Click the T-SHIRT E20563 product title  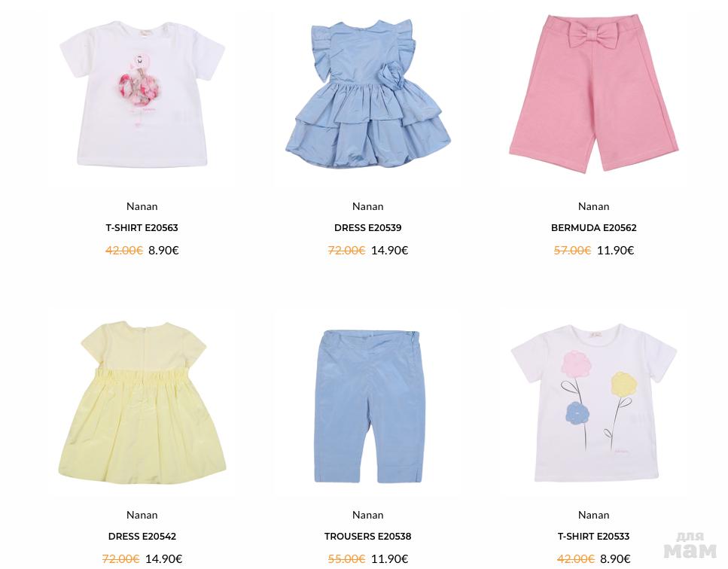[x=142, y=228]
